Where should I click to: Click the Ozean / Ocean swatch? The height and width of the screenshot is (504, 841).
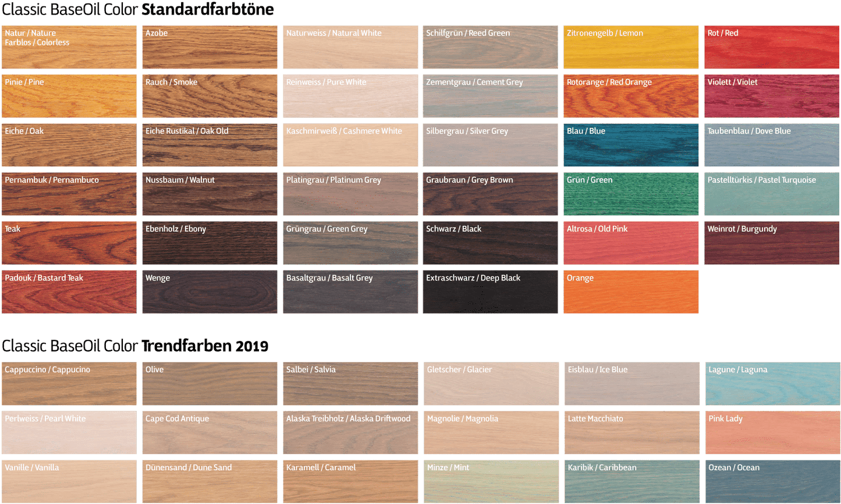click(x=772, y=482)
